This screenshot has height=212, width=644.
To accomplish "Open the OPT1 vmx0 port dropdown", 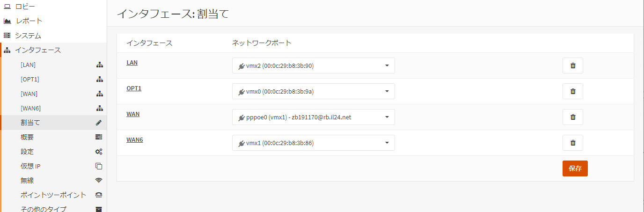I will pyautogui.click(x=314, y=91).
